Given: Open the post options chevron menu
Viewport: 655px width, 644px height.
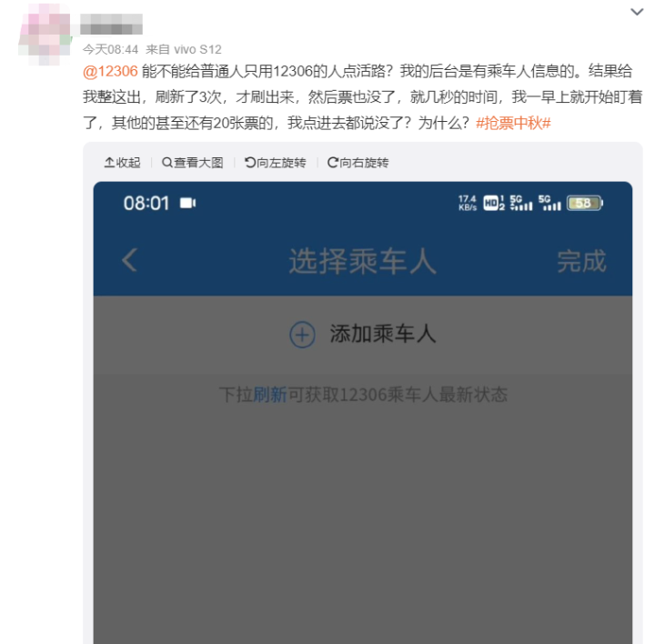Looking at the screenshot, I should [637, 12].
